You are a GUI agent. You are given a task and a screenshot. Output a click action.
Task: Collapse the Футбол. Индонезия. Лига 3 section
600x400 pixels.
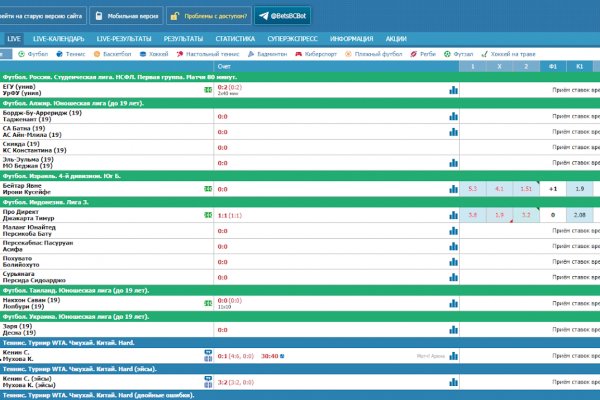click(60, 202)
